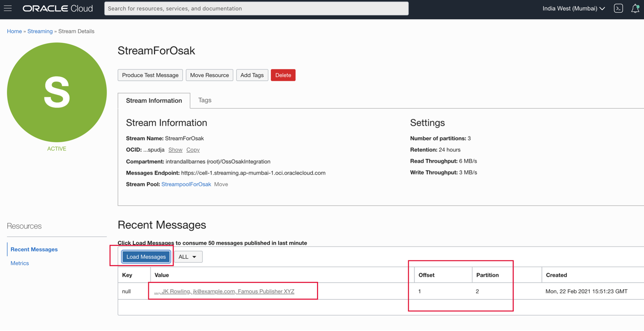Viewport: 644px width, 331px height.
Task: Select the Stream Information tab
Action: [x=154, y=101]
